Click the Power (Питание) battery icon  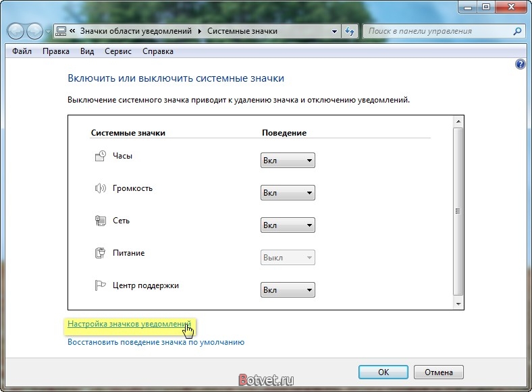click(101, 254)
